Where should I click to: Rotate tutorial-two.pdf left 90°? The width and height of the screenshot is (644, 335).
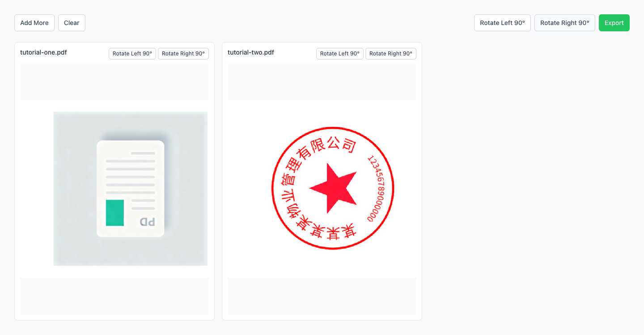[x=340, y=54]
